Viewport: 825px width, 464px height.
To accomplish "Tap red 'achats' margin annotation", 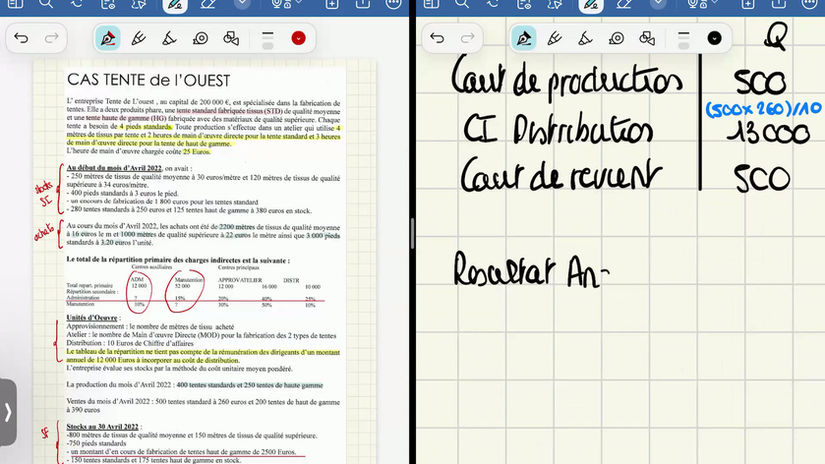I will (x=44, y=232).
